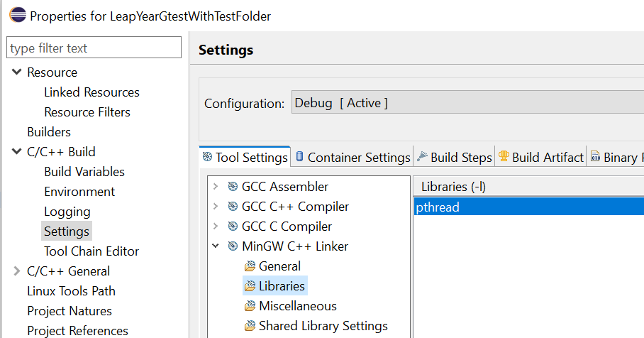
Task: Click the GCC C++ Compiler gear icon
Action: (x=233, y=207)
